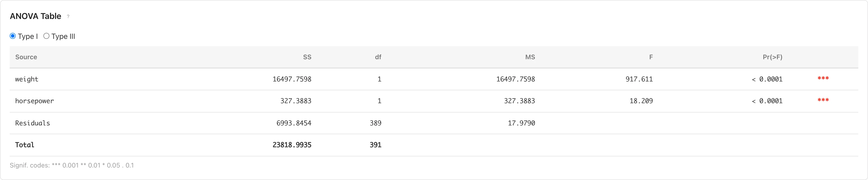868x180 pixels.
Task: Click the df column header
Action: pyautogui.click(x=378, y=57)
